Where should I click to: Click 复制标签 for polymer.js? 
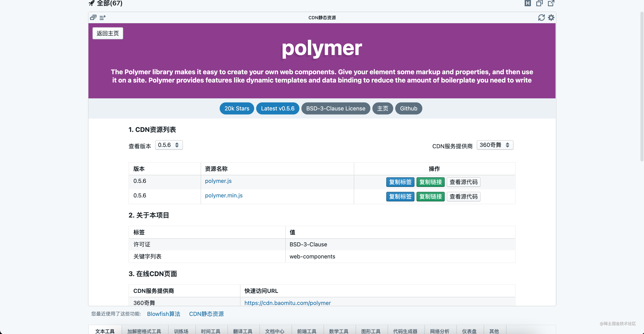(x=400, y=182)
